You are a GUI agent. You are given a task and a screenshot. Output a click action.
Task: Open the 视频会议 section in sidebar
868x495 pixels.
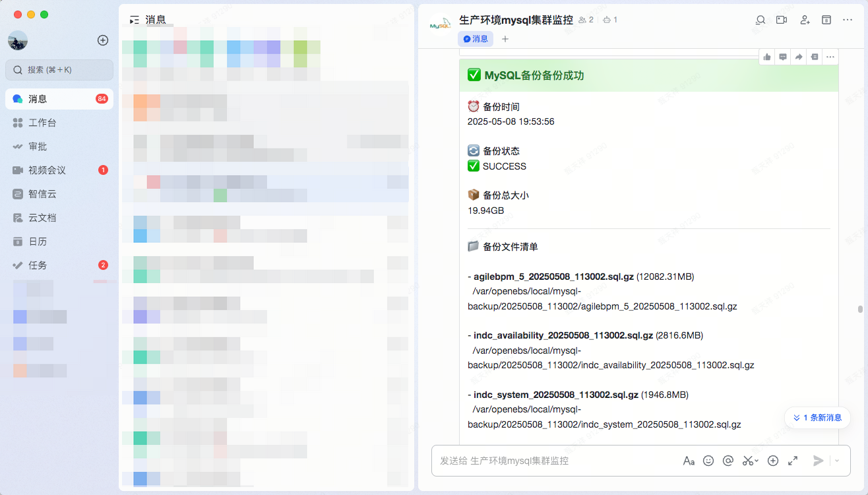click(x=58, y=170)
